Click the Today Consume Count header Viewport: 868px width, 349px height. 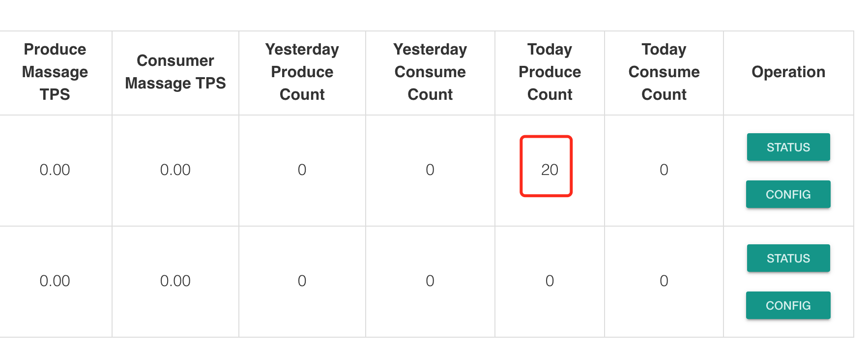point(664,72)
